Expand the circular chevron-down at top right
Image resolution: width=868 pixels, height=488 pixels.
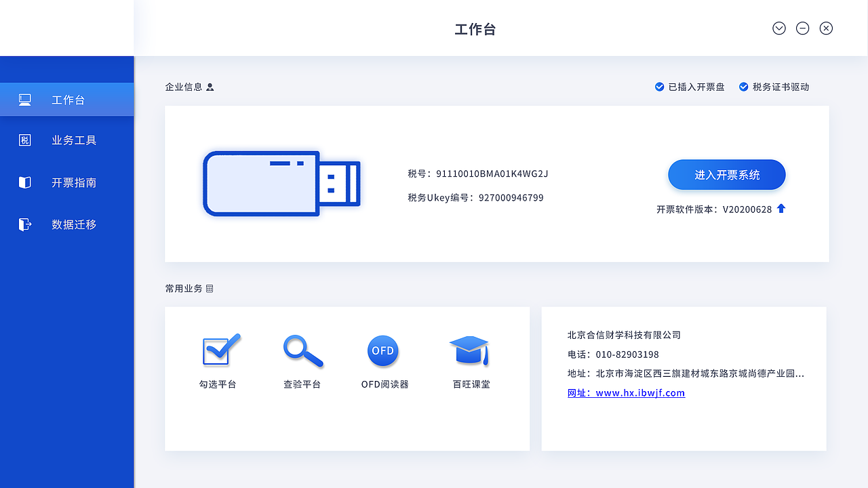coord(778,28)
